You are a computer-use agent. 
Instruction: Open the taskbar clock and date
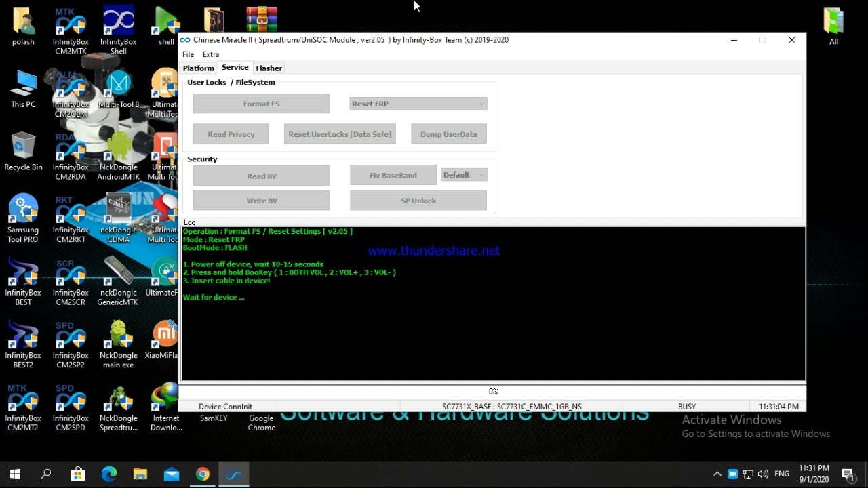point(814,474)
